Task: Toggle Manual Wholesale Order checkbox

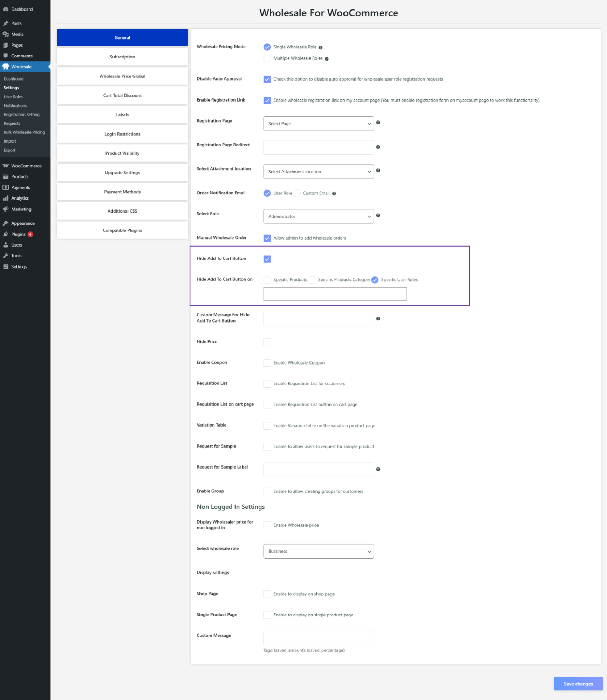Action: tap(267, 238)
